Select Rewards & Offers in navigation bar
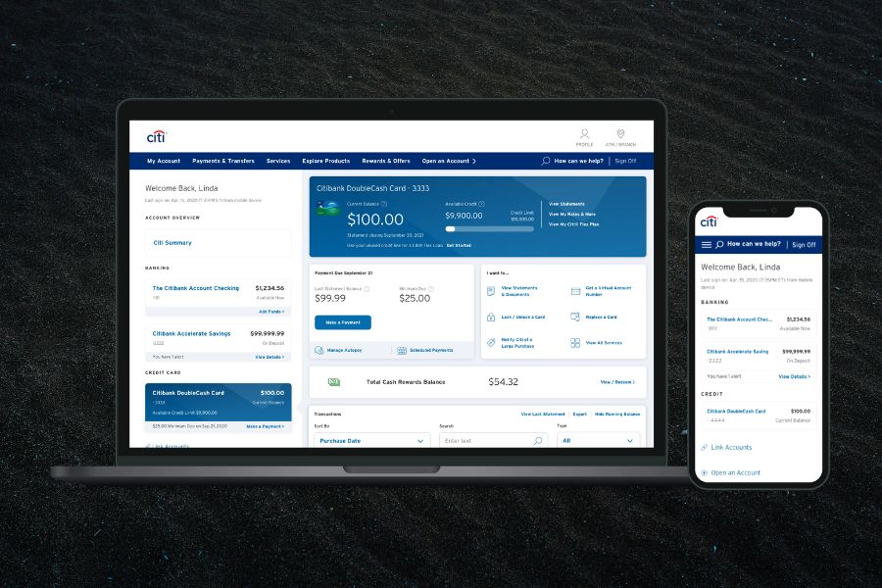 tap(385, 161)
